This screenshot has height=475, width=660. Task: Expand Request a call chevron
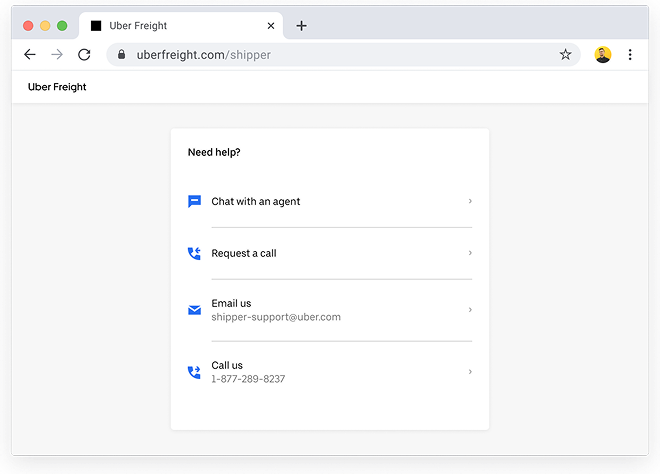470,253
